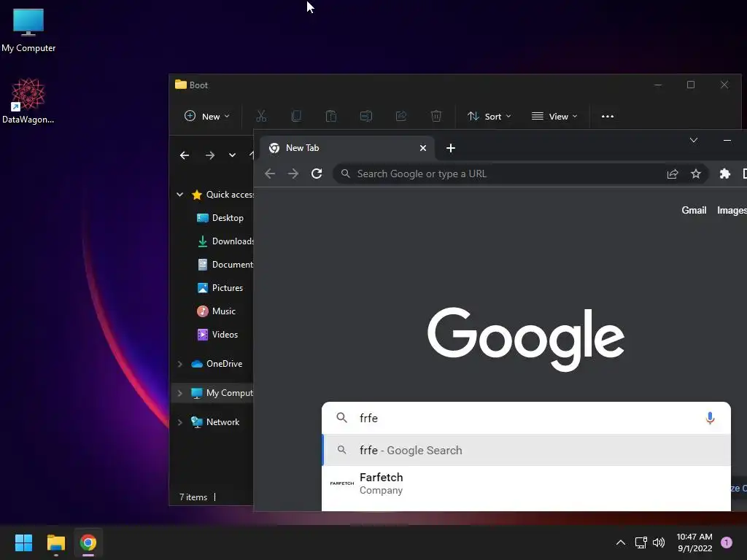Go back in File Explorer navigation
The image size is (747, 560).
click(x=185, y=155)
